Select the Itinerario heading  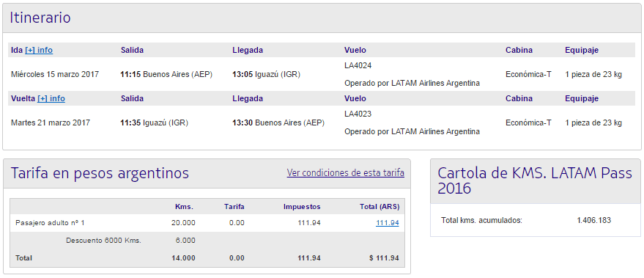click(40, 18)
